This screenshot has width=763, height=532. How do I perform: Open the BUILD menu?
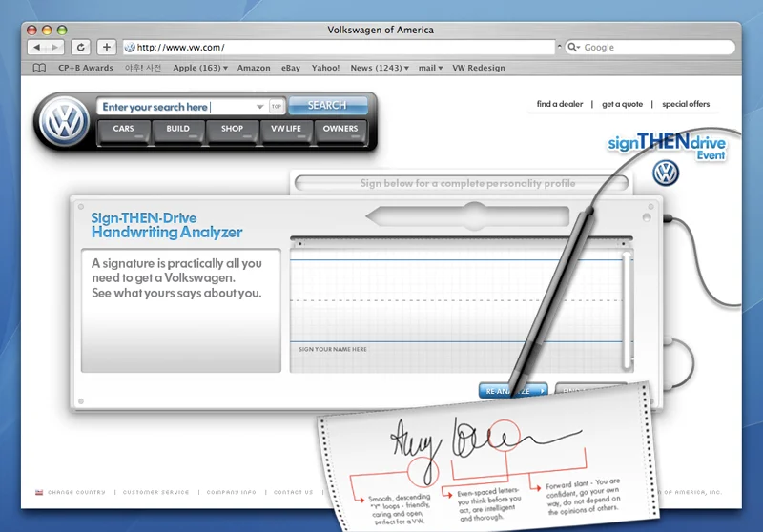point(178,131)
